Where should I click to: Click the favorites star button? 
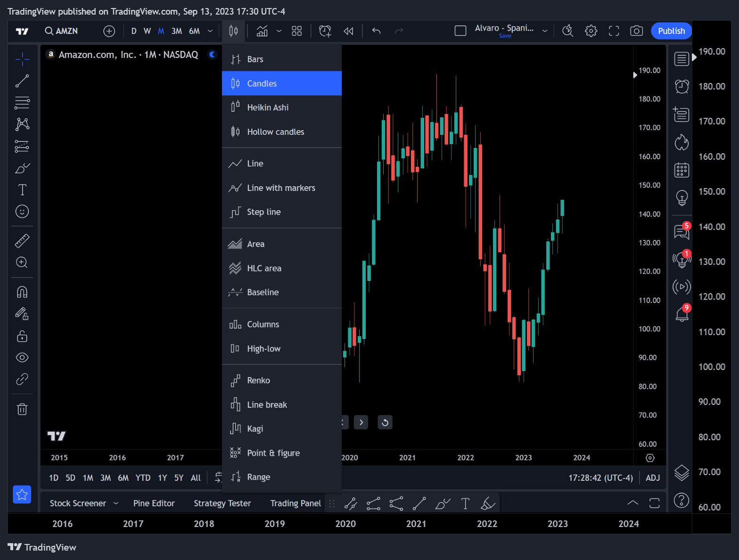tap(22, 494)
